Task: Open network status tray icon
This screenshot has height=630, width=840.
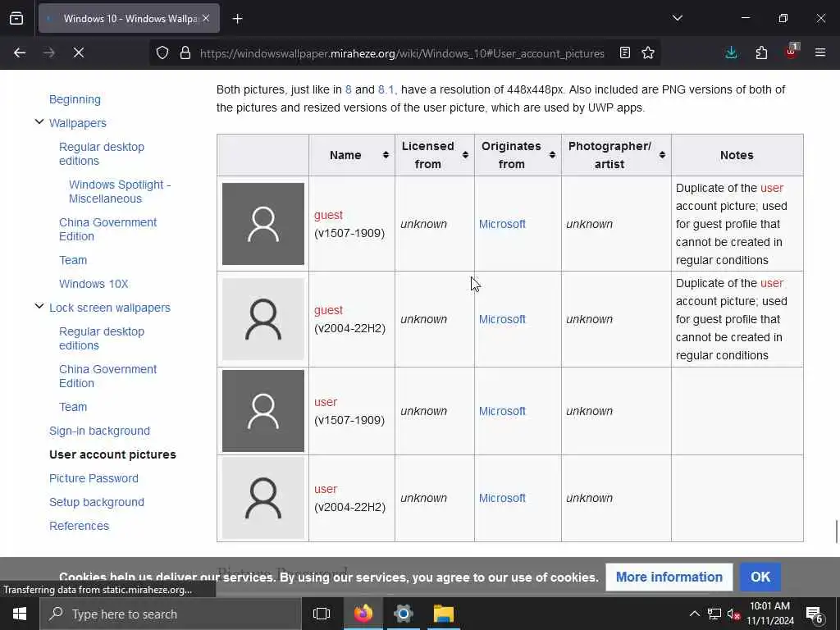Action: [714, 614]
